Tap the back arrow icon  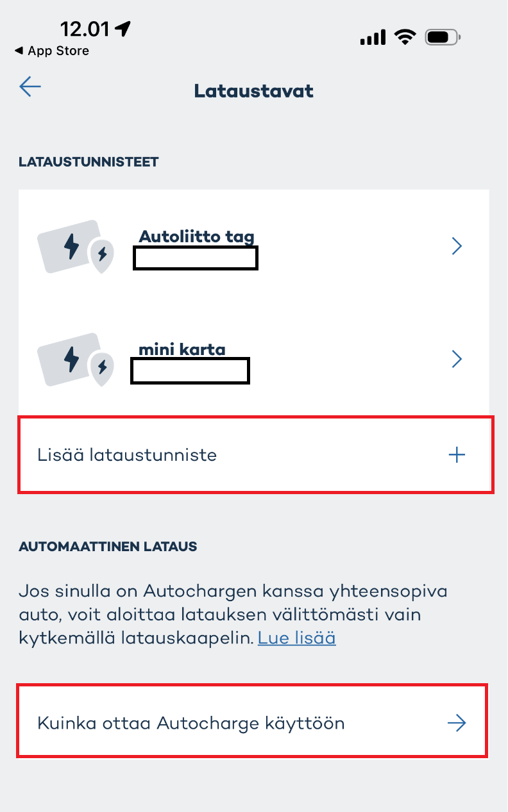(30, 87)
